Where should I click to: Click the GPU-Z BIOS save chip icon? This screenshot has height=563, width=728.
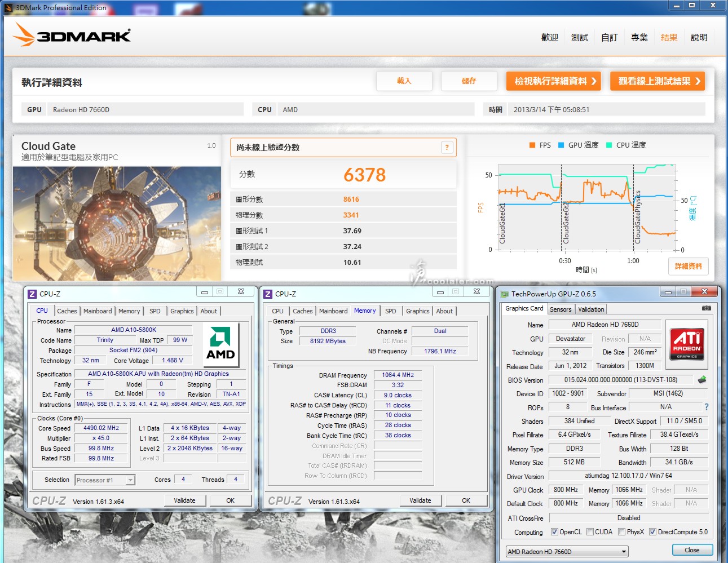point(702,380)
